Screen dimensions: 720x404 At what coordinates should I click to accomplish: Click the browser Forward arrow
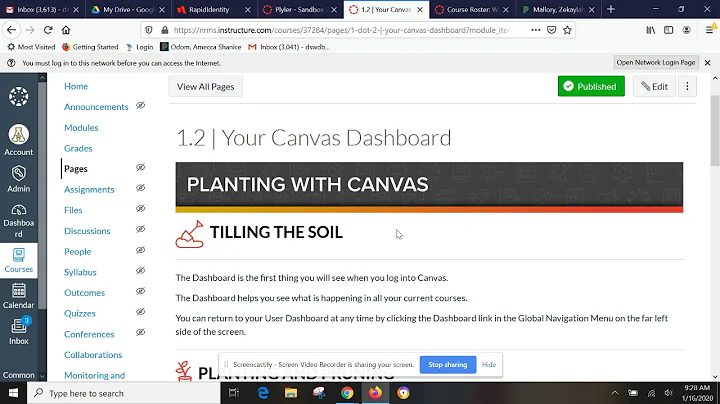[30, 30]
